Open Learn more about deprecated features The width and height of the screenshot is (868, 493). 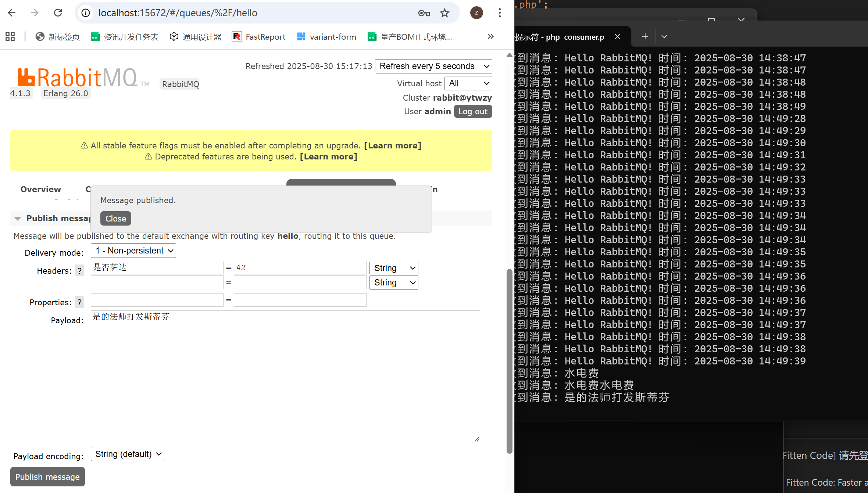329,156
